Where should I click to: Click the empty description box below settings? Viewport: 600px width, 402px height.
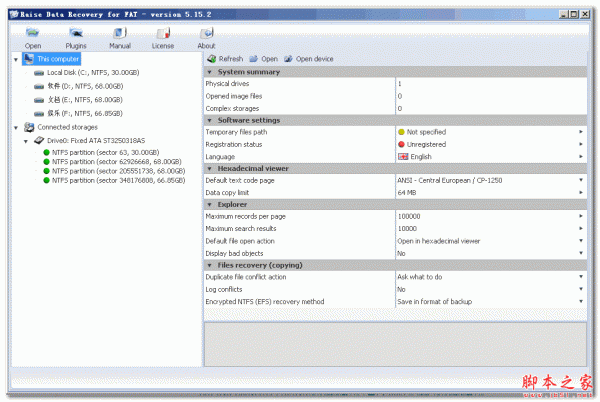[x=395, y=344]
